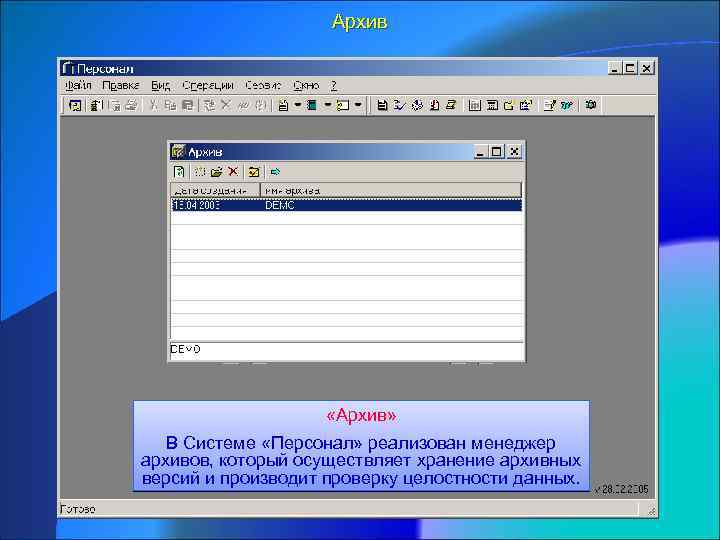Viewport: 720px width, 540px height.
Task: Sort by the Имя архива column header
Action: (x=391, y=190)
